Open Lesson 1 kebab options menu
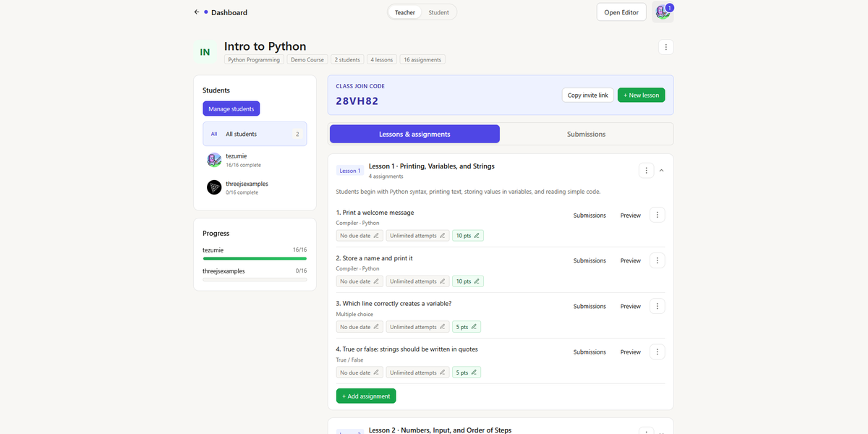Screen dimensions: 868x434 coord(646,171)
